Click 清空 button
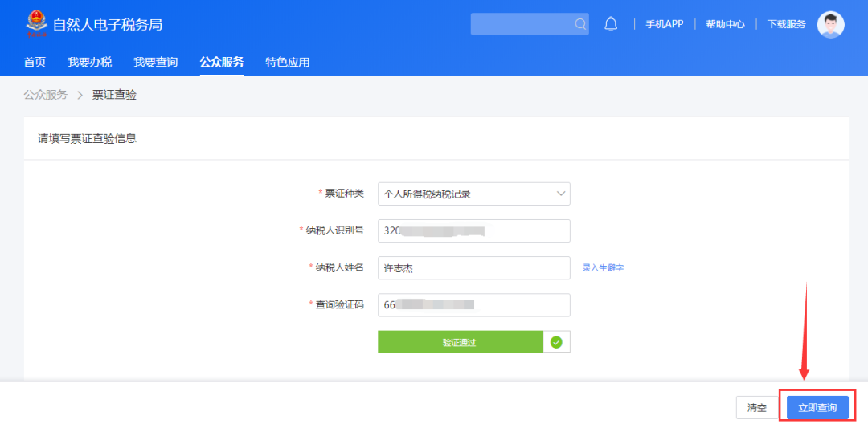868x424 pixels. [x=757, y=408]
